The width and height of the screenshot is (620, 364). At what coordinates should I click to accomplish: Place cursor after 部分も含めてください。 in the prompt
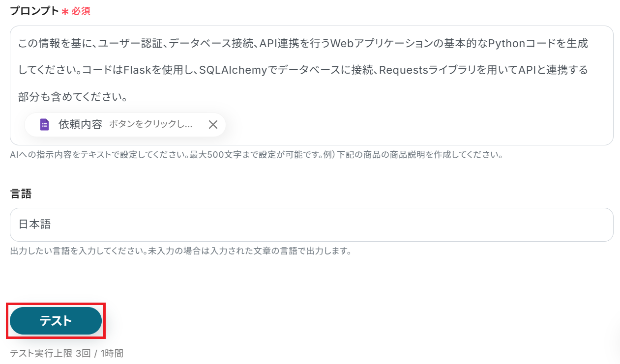click(129, 97)
